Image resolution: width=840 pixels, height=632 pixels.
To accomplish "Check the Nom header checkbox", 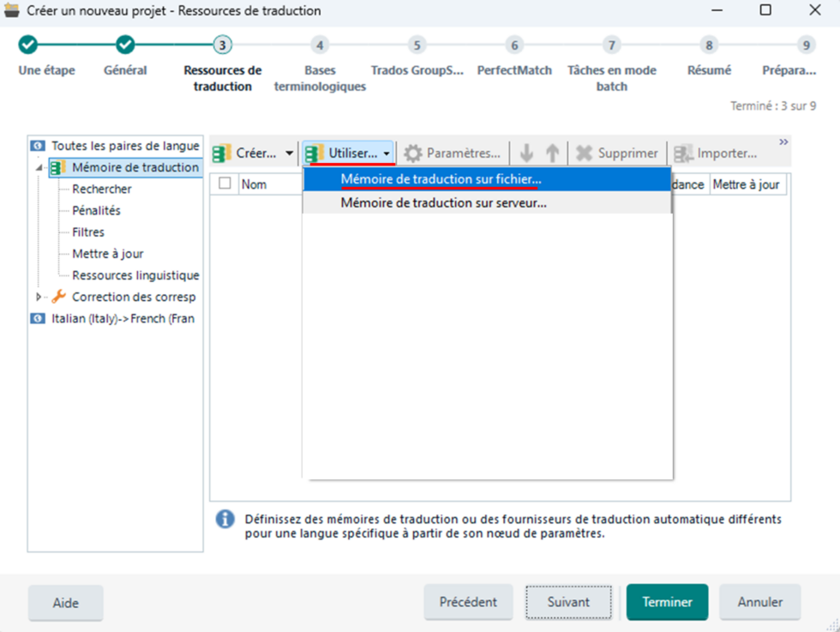I will [x=225, y=184].
